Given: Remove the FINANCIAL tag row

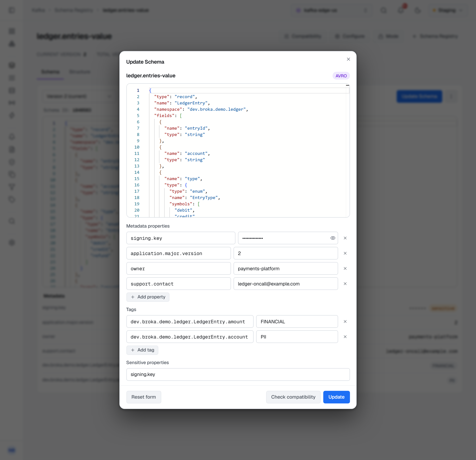Looking at the screenshot, I should tap(345, 321).
